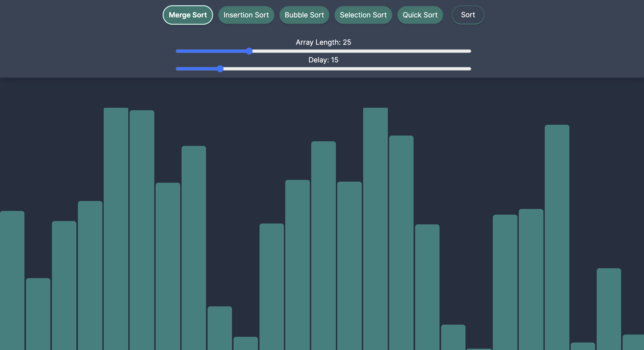Choose Insertion Sort algorithm
The image size is (644, 350).
coord(246,15)
